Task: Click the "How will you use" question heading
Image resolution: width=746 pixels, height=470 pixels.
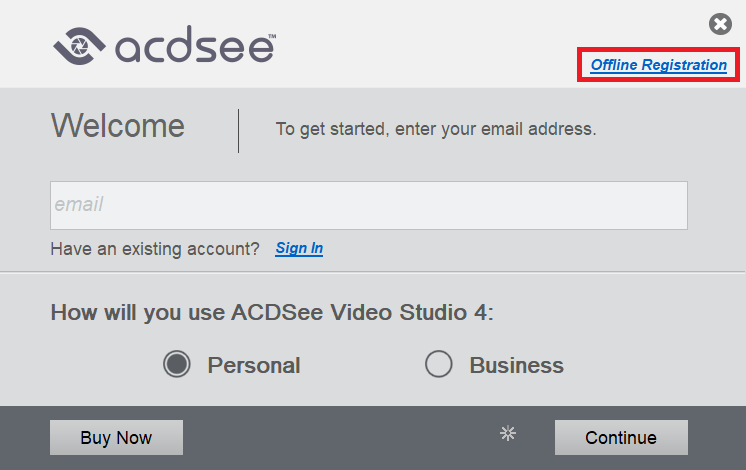Action: click(272, 312)
